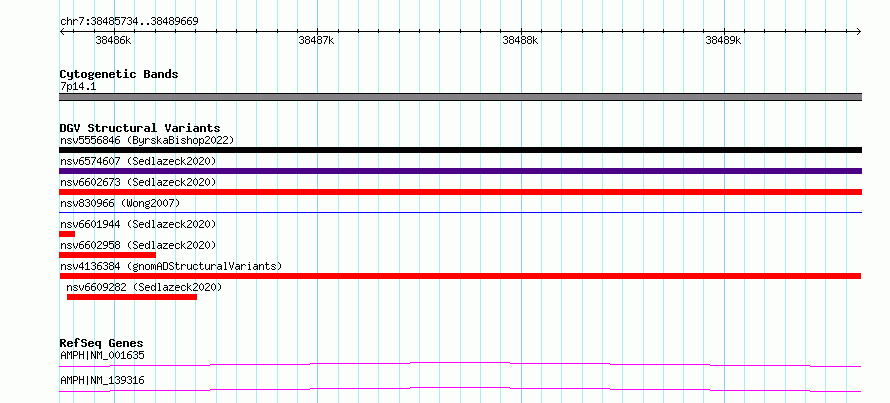
Task: Open the AMPH|NM_139316 gene label
Action: [x=102, y=380]
